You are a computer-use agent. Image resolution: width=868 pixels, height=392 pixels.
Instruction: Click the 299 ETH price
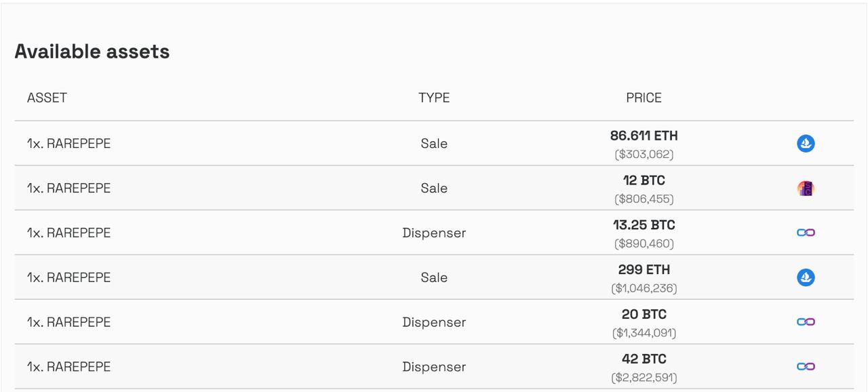click(x=644, y=270)
